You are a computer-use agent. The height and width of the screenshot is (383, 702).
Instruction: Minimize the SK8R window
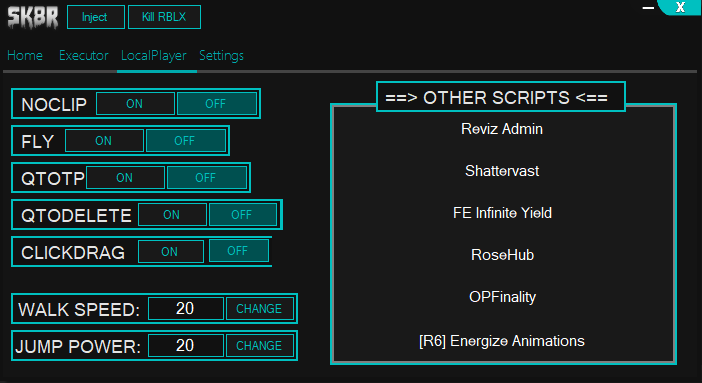[x=648, y=8]
